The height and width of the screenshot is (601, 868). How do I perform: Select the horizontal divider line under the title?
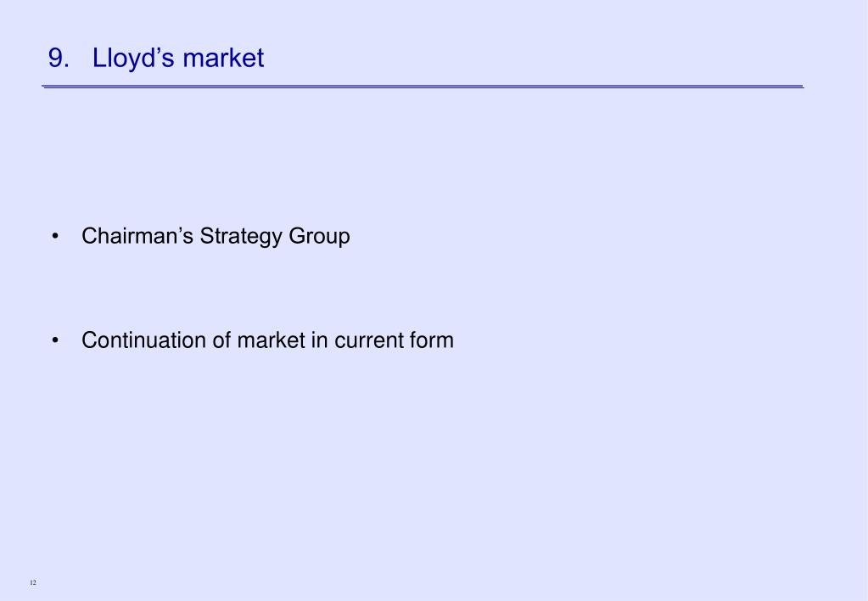click(x=423, y=87)
